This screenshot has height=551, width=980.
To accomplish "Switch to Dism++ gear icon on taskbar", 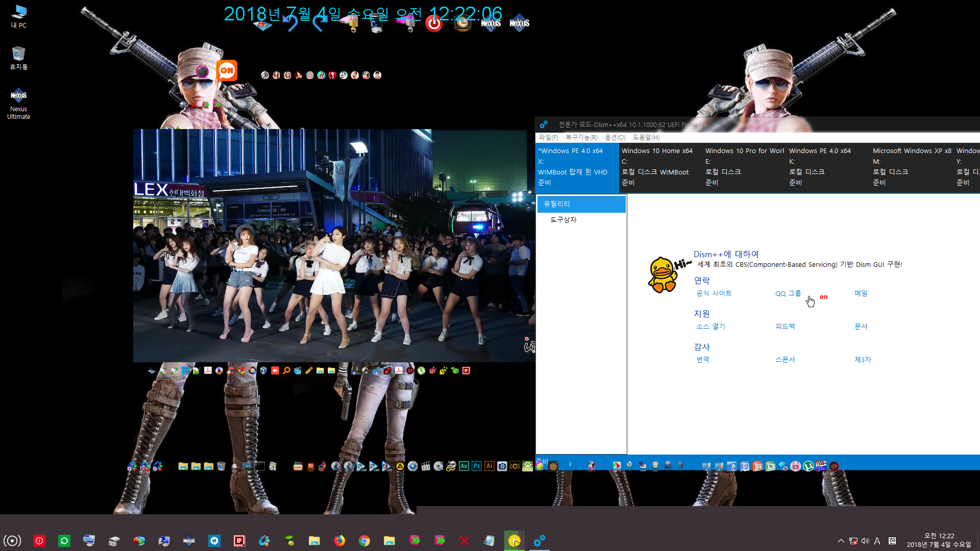I will [x=539, y=540].
